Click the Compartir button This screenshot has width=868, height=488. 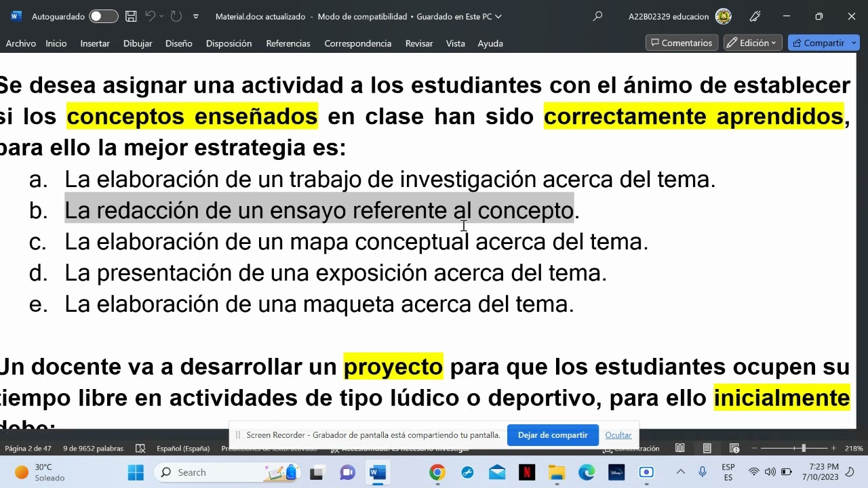point(818,43)
